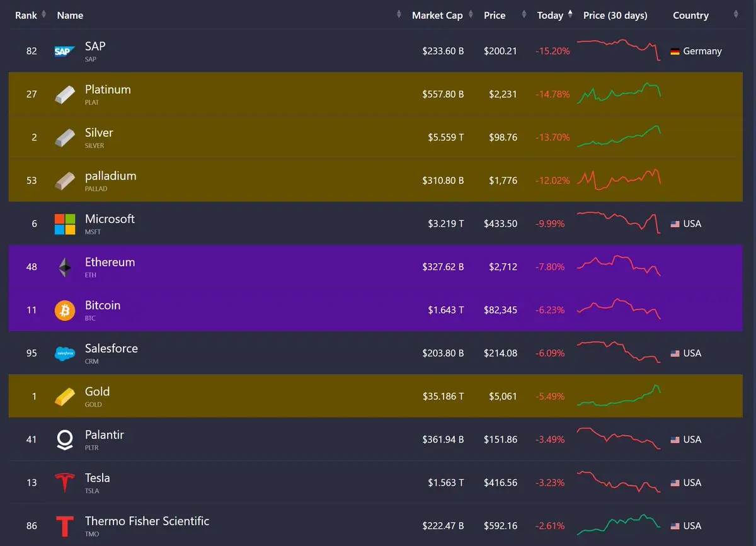This screenshot has width=756, height=546.
Task: Click the SAP company logo icon
Action: click(64, 52)
